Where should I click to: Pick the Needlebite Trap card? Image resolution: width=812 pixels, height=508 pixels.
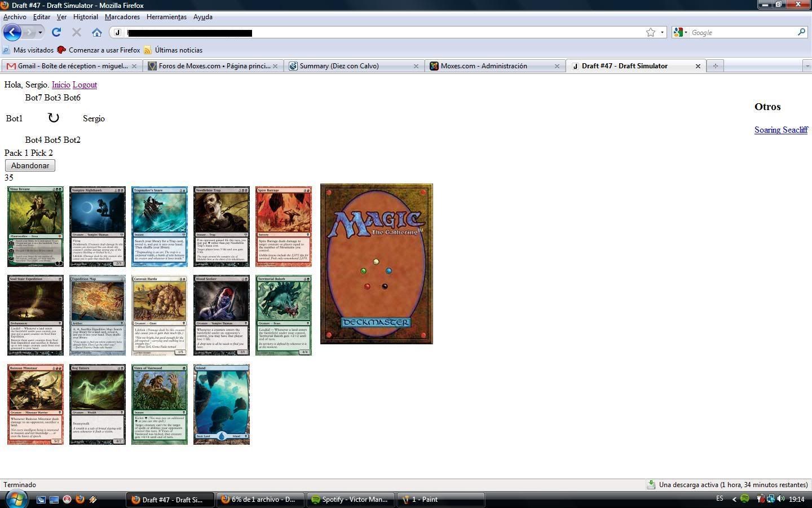click(222, 226)
